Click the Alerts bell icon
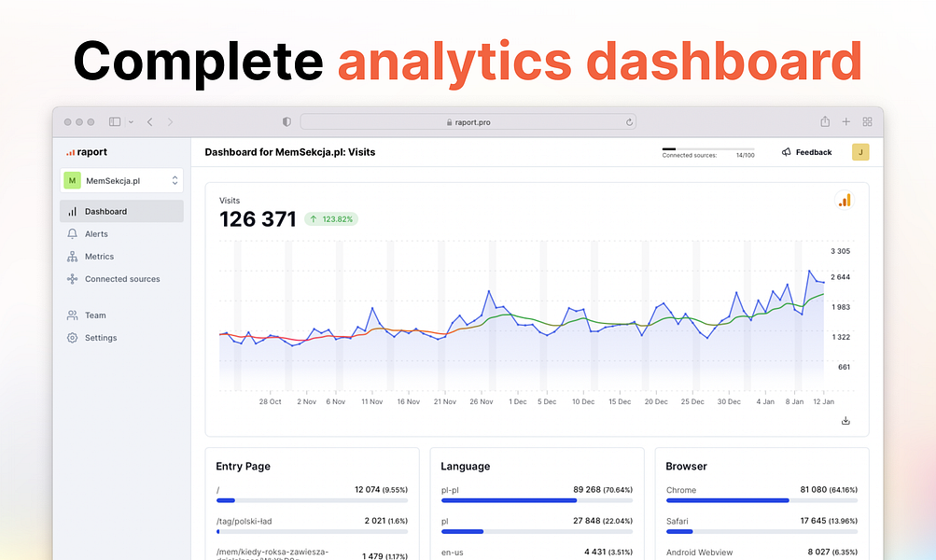Image resolution: width=936 pixels, height=560 pixels. click(x=72, y=234)
